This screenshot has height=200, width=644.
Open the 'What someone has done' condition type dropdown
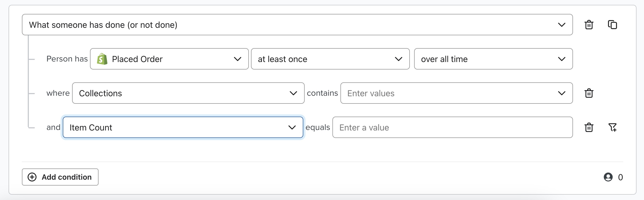(x=297, y=25)
